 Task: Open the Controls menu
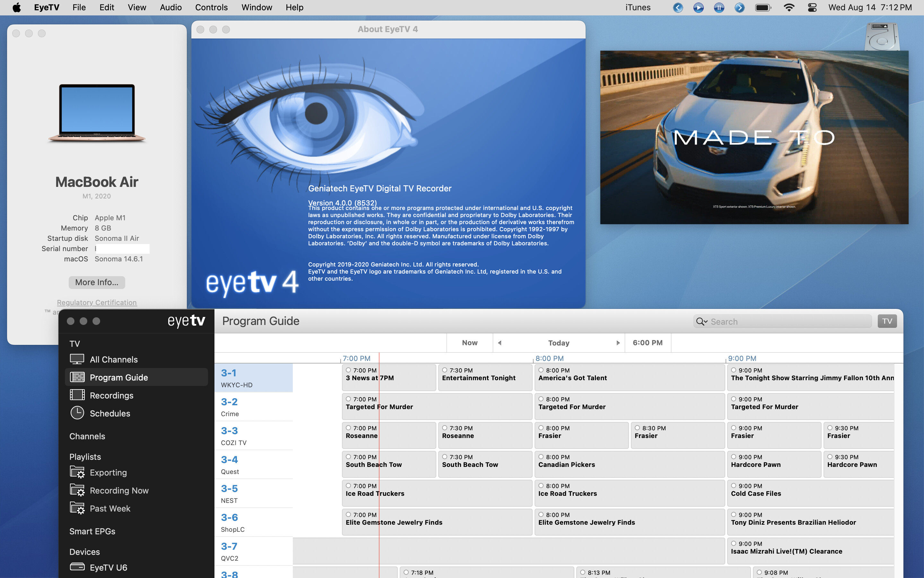211,7
